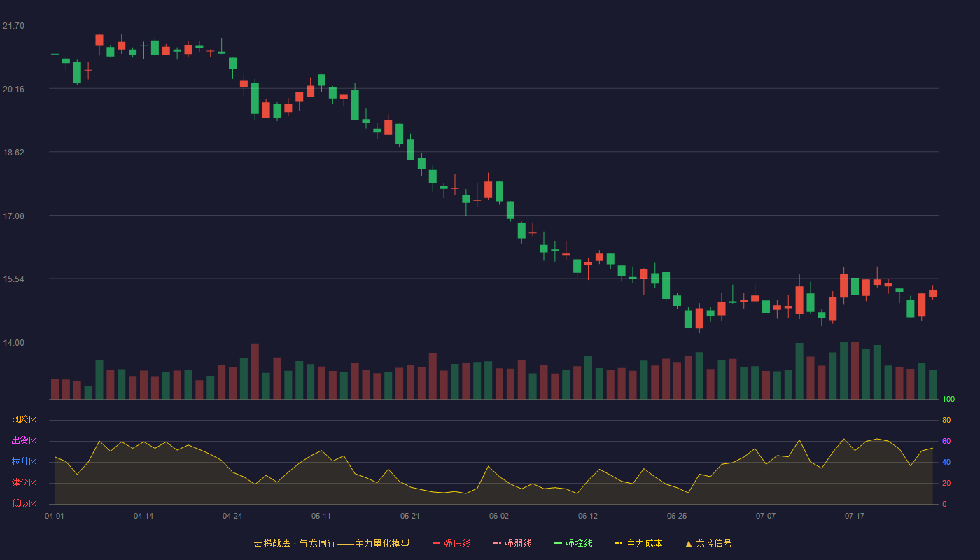This screenshot has width=980, height=560.
Task: Click the 低吸区 zone label
Action: (24, 504)
